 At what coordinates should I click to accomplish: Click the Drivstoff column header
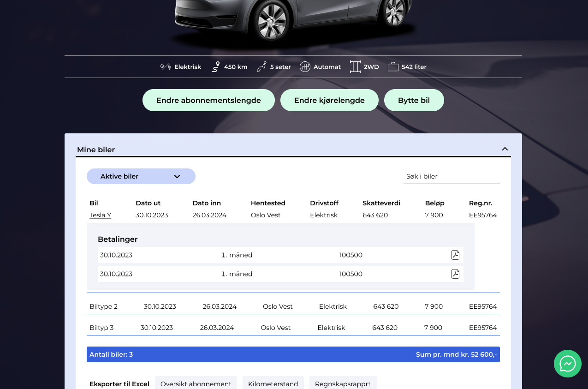[324, 203]
